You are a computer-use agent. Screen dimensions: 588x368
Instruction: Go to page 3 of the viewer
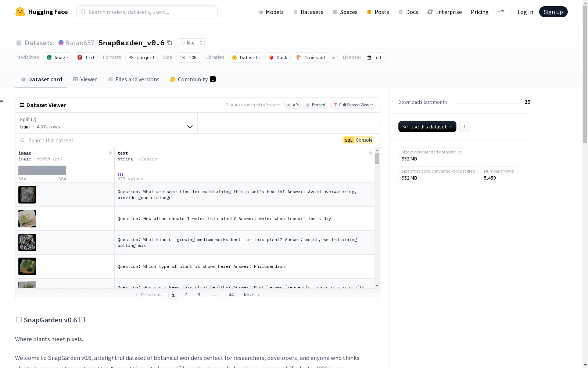point(199,295)
